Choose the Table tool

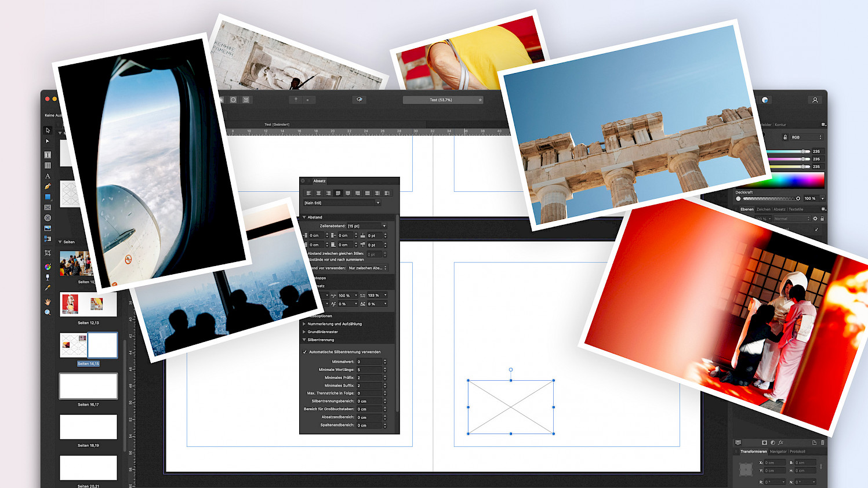(48, 165)
